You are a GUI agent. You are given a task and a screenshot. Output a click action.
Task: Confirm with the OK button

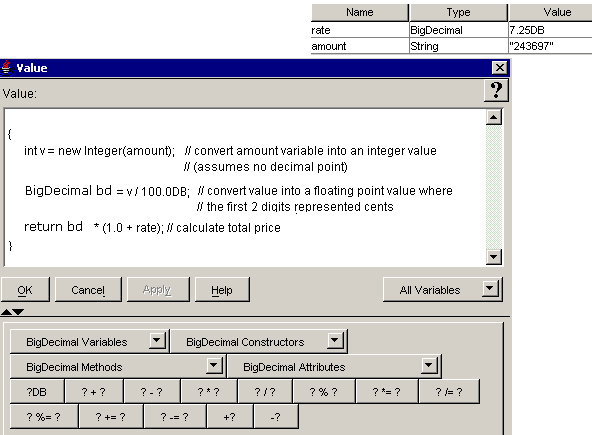(x=25, y=290)
